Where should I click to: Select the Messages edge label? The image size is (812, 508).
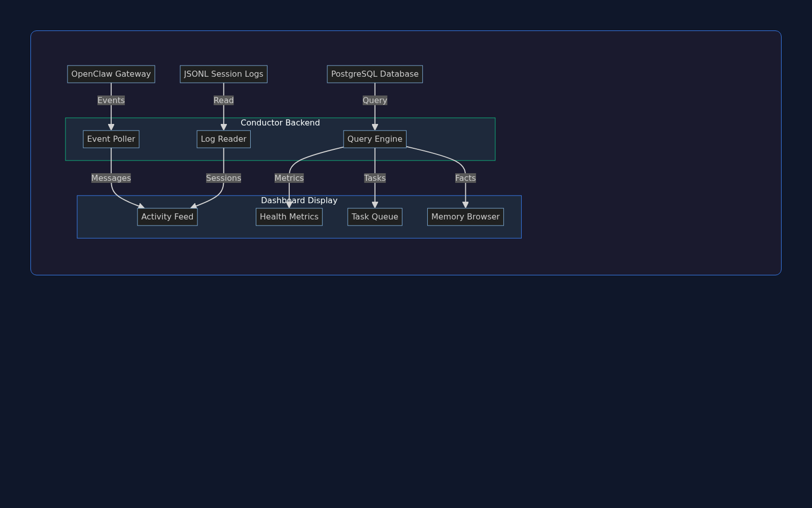pyautogui.click(x=111, y=178)
